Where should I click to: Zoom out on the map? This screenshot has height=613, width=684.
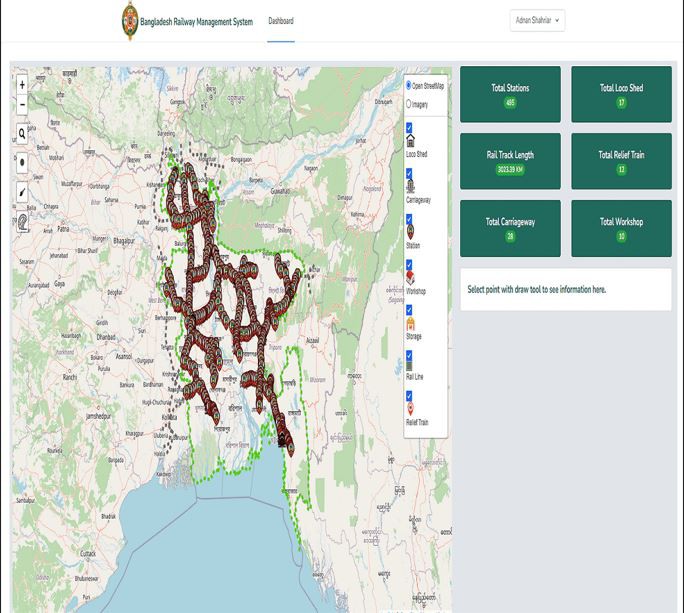pos(22,105)
